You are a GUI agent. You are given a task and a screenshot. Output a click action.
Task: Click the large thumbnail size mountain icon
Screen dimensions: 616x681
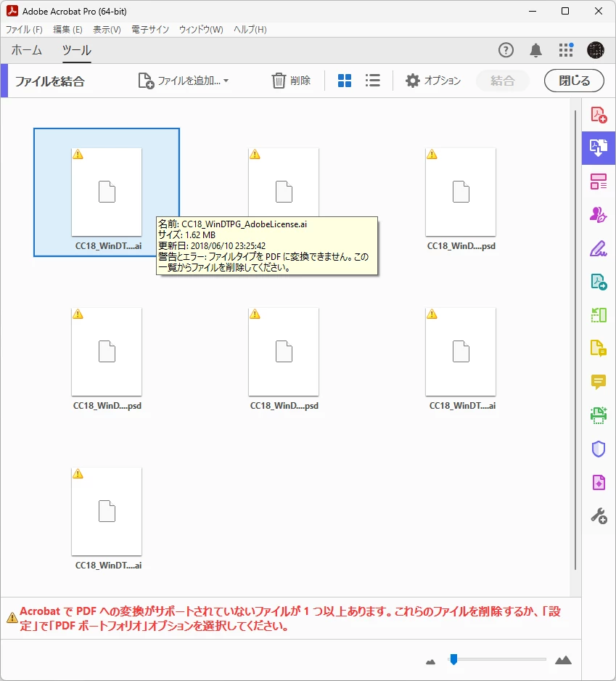tap(563, 660)
